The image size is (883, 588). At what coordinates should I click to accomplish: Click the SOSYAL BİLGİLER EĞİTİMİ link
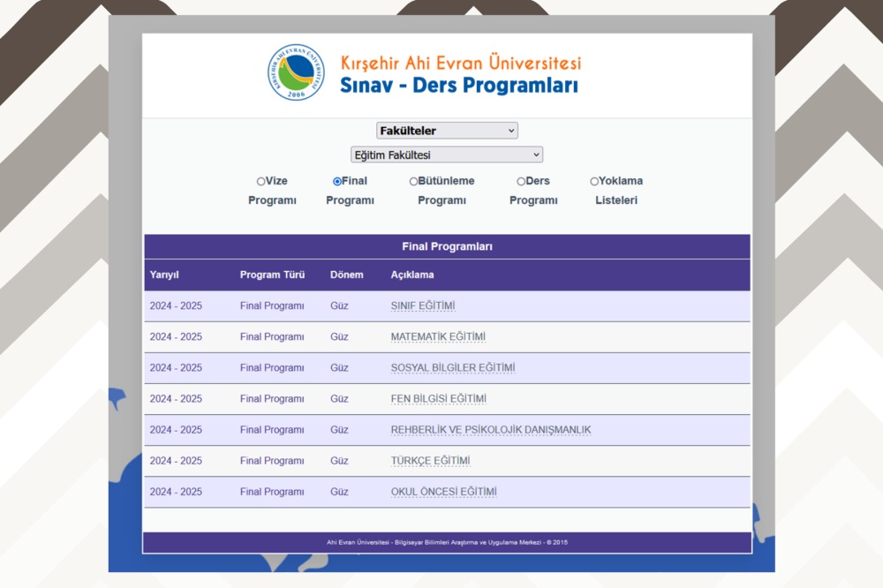coord(453,368)
